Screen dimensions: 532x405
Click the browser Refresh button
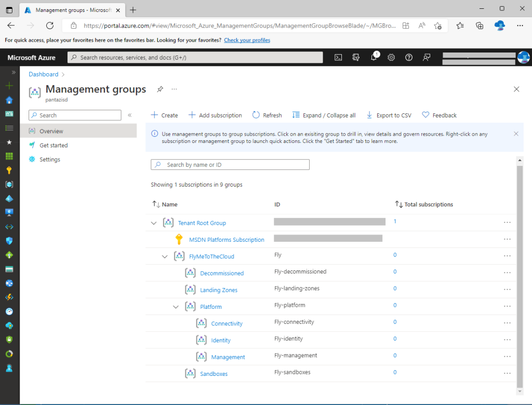tap(50, 25)
